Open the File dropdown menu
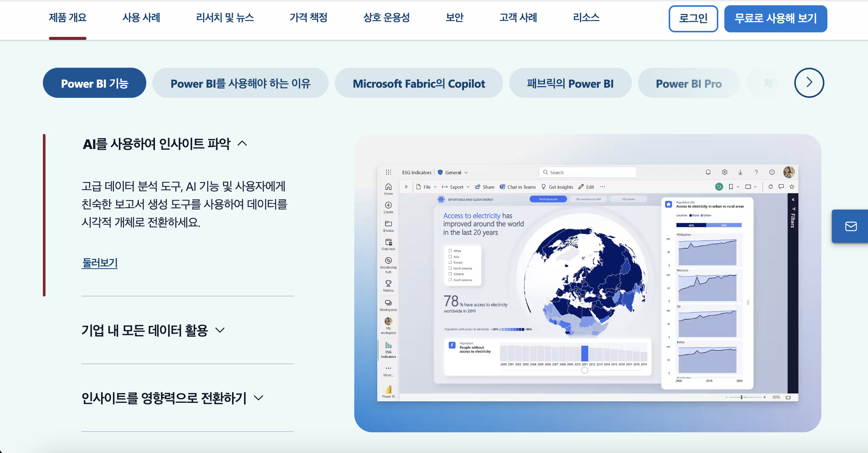 (426, 187)
